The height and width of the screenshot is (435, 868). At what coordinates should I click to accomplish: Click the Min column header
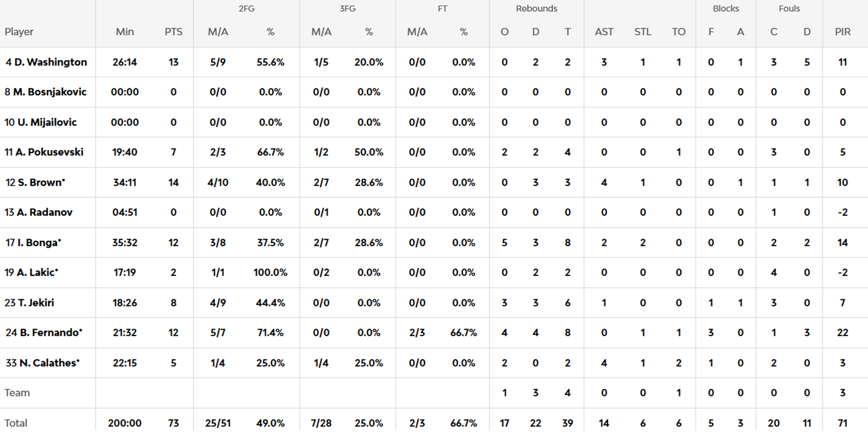point(125,32)
